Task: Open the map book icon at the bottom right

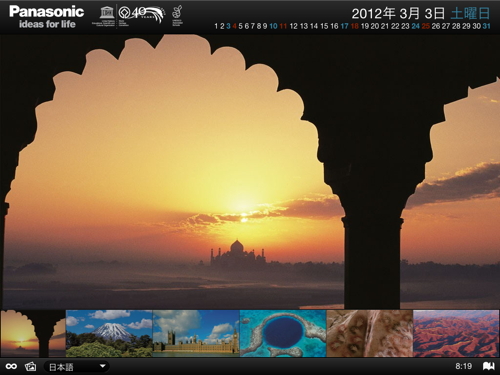Action: pyautogui.click(x=489, y=366)
